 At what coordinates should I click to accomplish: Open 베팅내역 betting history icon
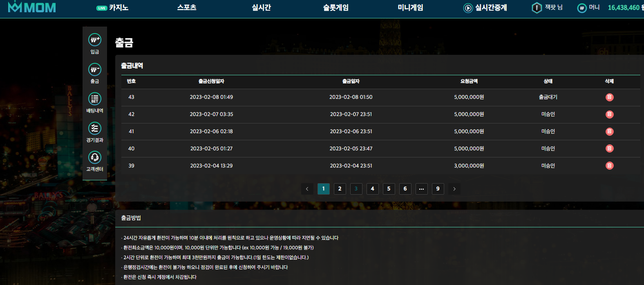95,99
